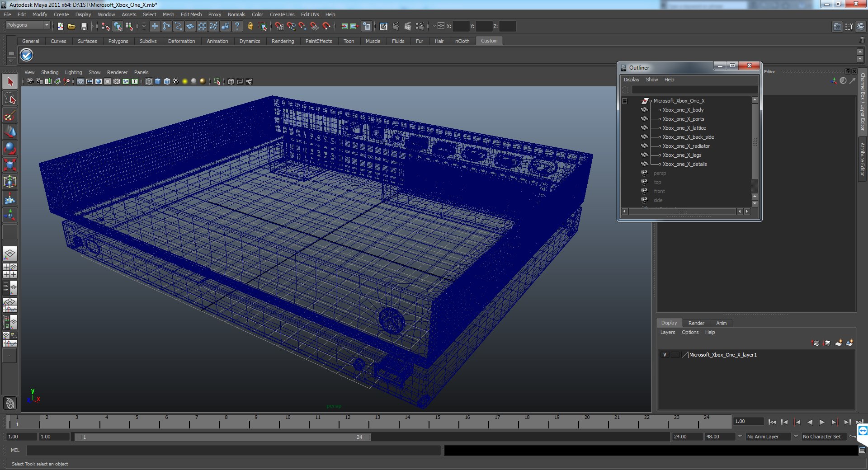868x470 pixels.
Task: Toggle Use All Lights yellow sphere icon
Action: 185,81
